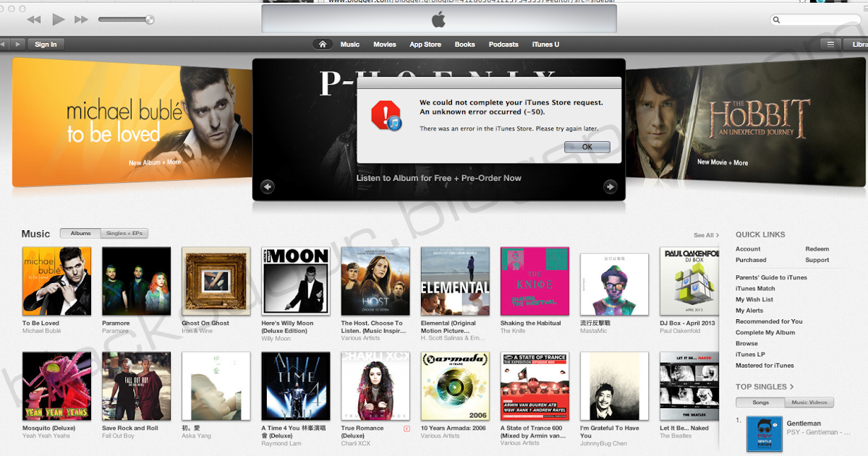Viewport: 868px width, 456px height.
Task: Select the Songs toggle under Top Singles
Action: 760,402
